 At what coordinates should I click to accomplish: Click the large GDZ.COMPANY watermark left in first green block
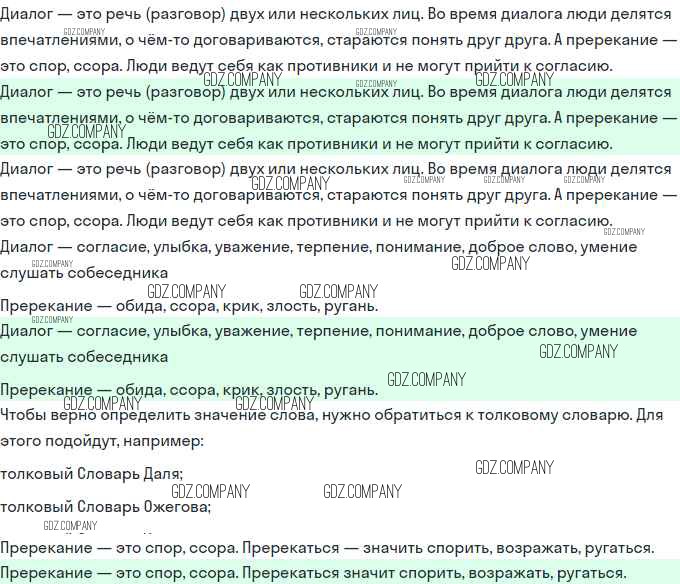86,131
